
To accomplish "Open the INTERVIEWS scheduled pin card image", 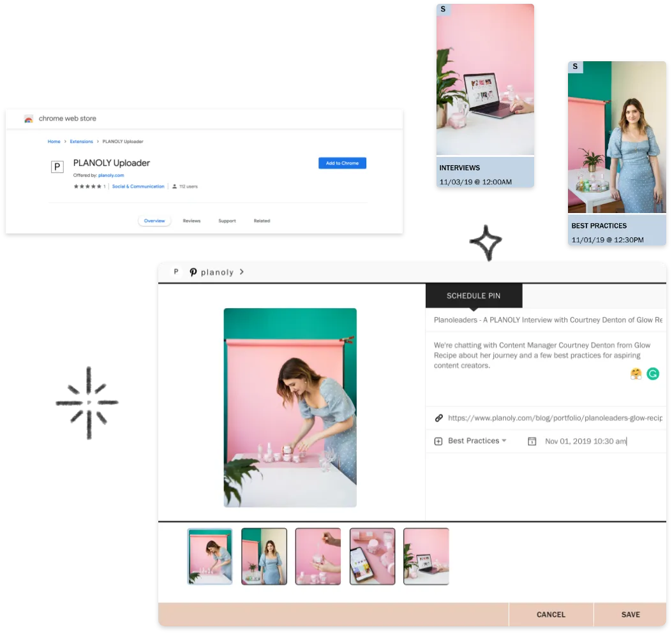I will point(485,80).
